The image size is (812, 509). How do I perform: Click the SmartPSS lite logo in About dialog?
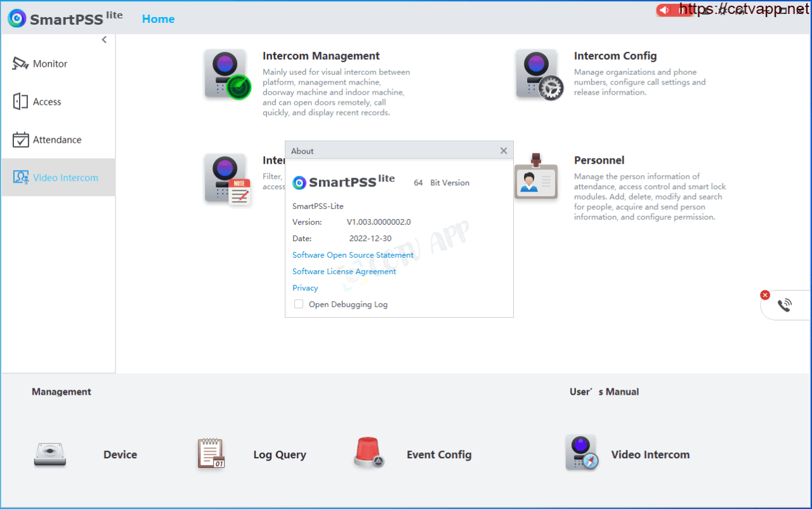click(x=344, y=182)
